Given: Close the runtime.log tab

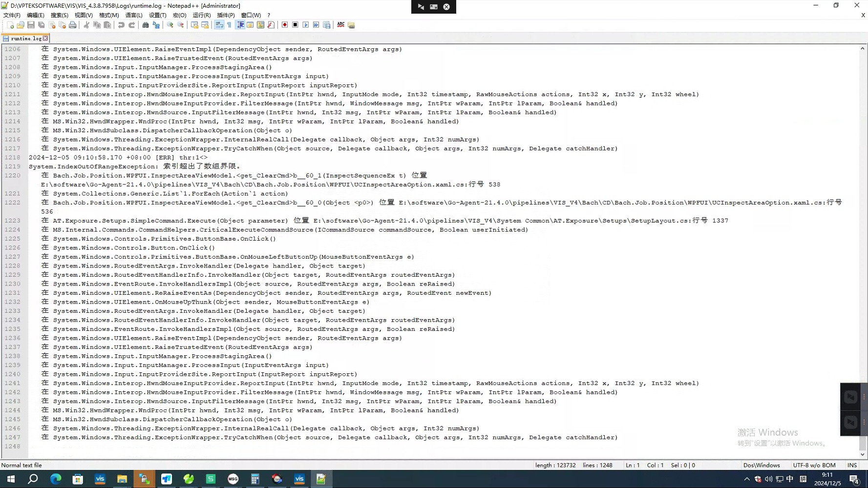Looking at the screenshot, I should tap(45, 38).
